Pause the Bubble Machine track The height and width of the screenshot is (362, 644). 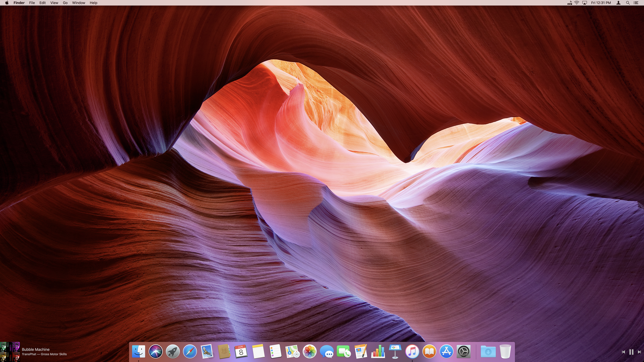[631, 352]
